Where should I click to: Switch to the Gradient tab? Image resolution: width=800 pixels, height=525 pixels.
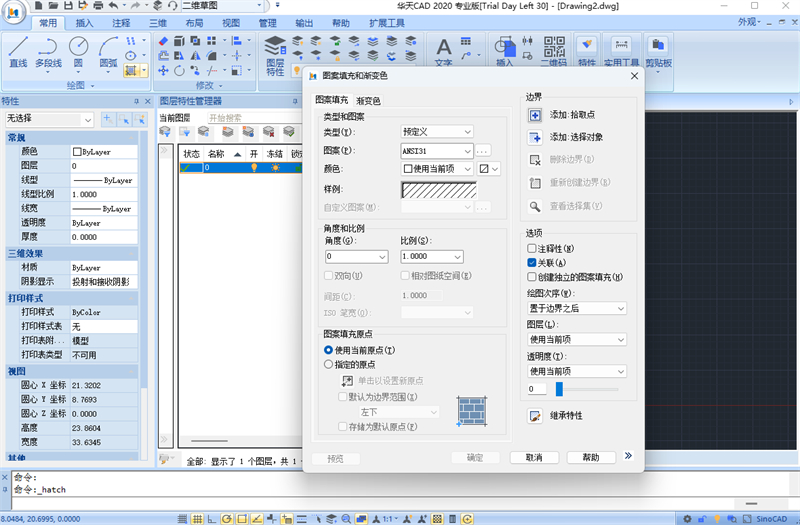coord(368,101)
